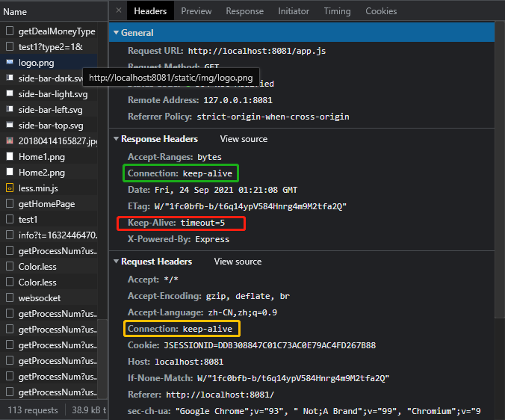Click the Cookie JSESSIONID value
Viewport: 505px width, 420px height.
(270, 345)
